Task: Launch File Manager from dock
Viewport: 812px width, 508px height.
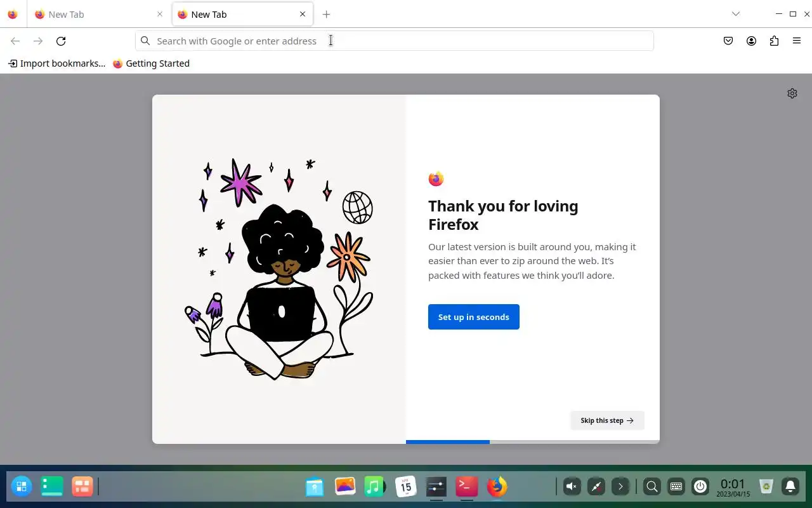Action: [315, 487]
